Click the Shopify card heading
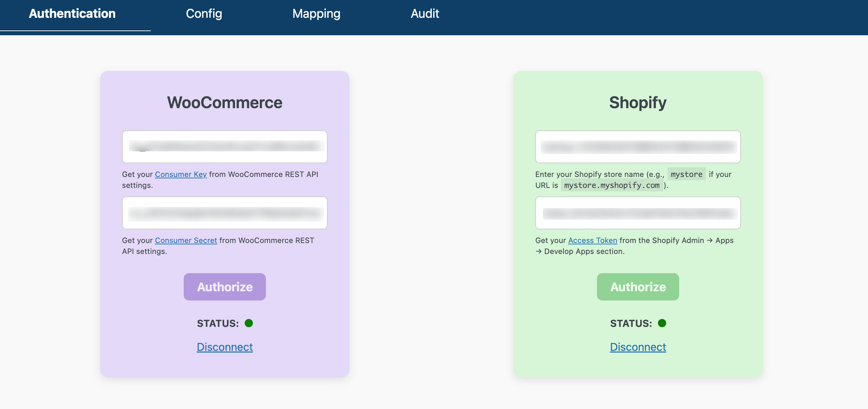 (638, 103)
